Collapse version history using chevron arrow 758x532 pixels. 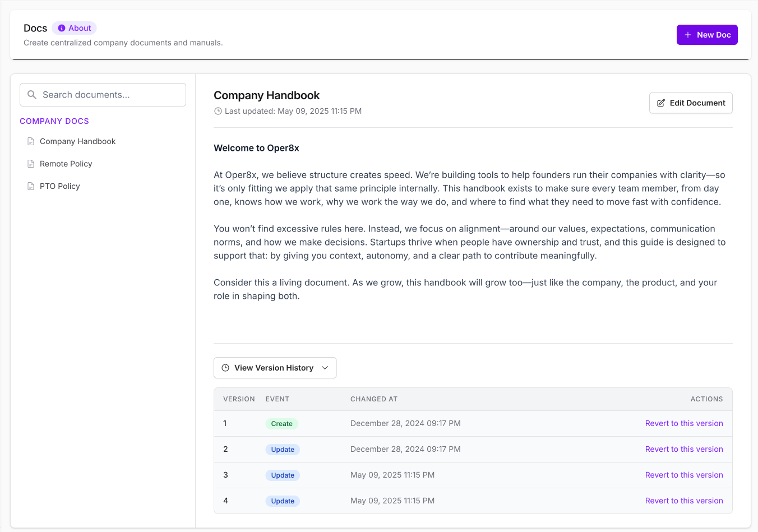pos(325,368)
